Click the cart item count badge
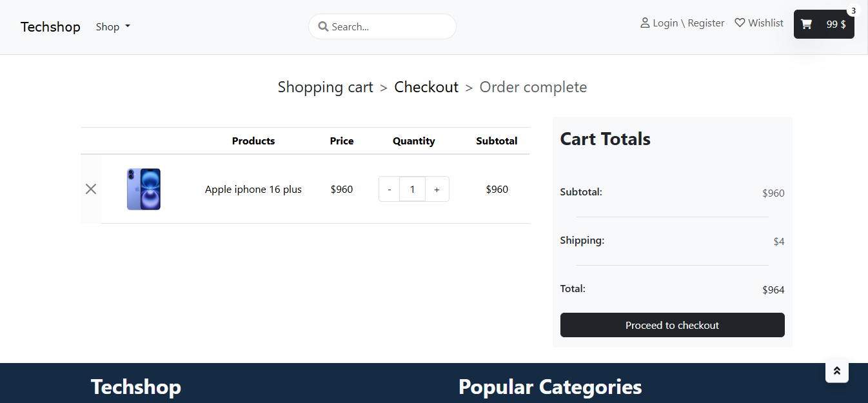The image size is (868, 403). tap(853, 11)
